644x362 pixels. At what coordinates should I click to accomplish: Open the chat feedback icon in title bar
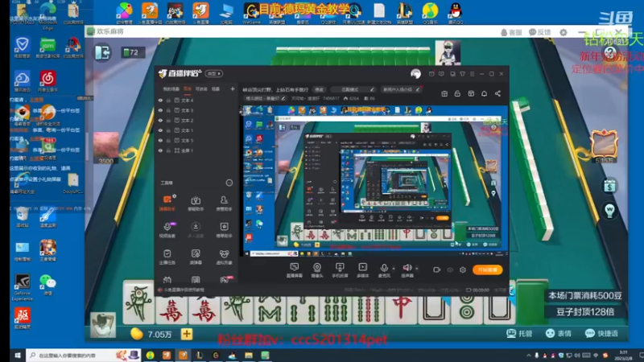[x=441, y=74]
